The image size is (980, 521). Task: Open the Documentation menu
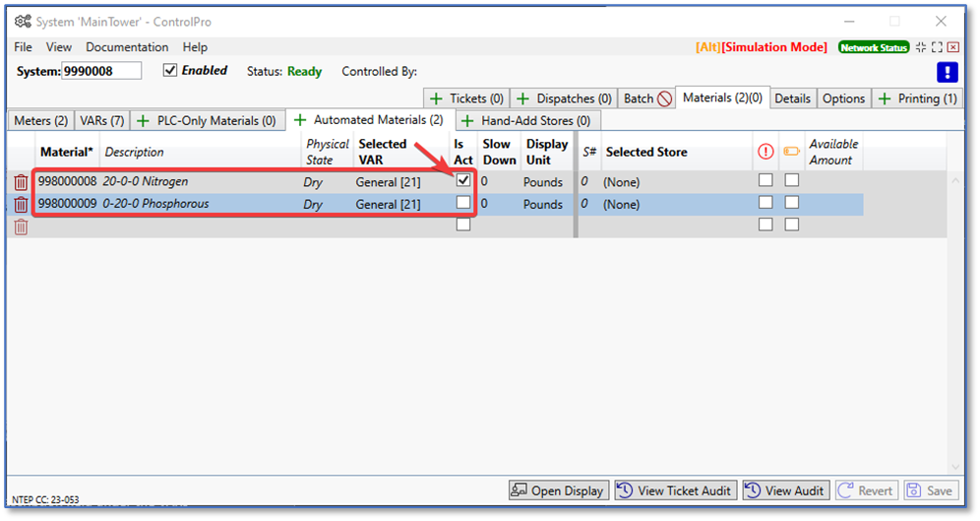coord(127,47)
